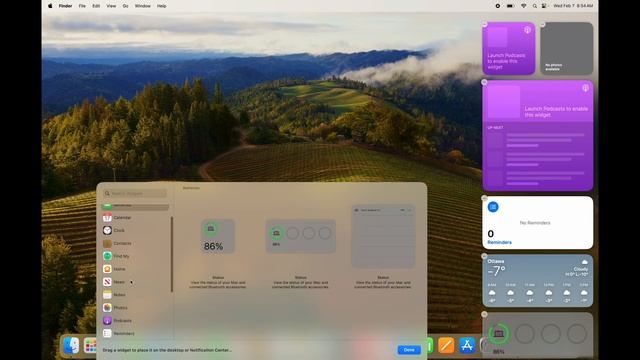The image size is (640, 360).
Task: Select Notes in the widget app list
Action: [x=135, y=295]
